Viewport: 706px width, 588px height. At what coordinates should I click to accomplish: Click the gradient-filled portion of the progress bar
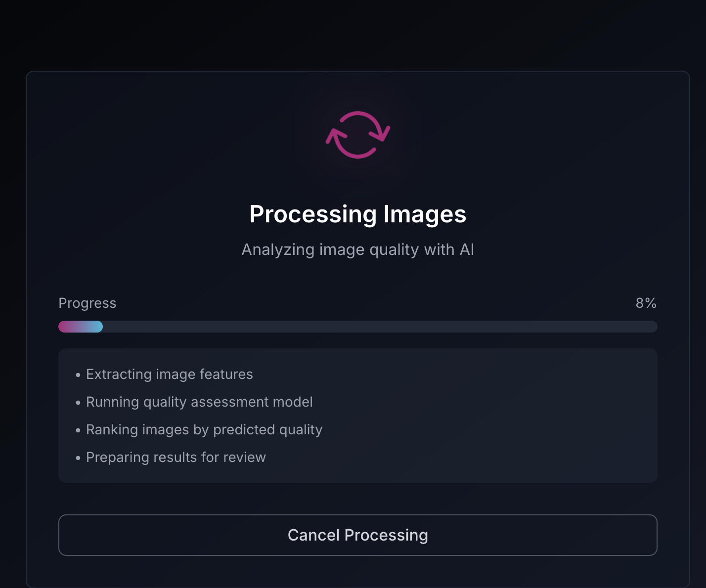(x=79, y=327)
